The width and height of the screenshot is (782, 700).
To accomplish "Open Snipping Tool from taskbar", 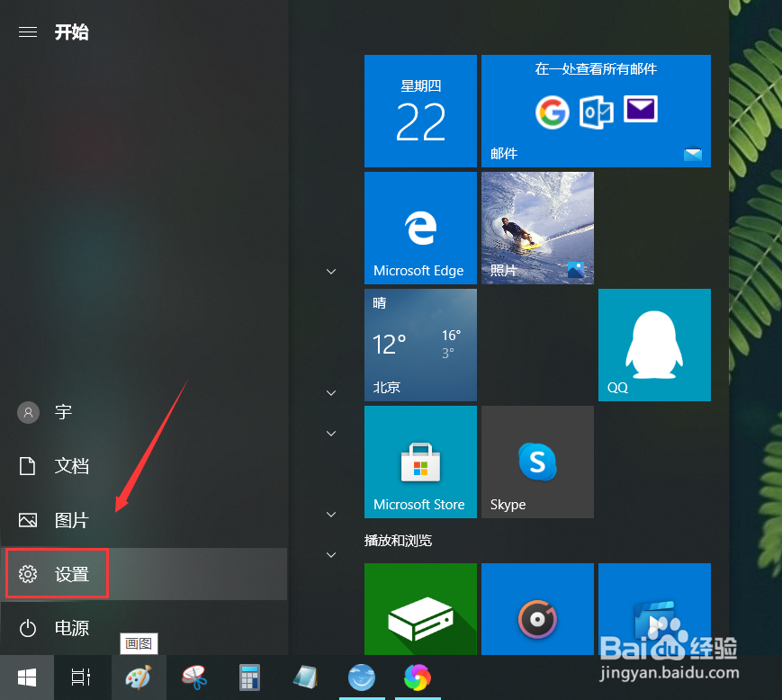I will (194, 678).
